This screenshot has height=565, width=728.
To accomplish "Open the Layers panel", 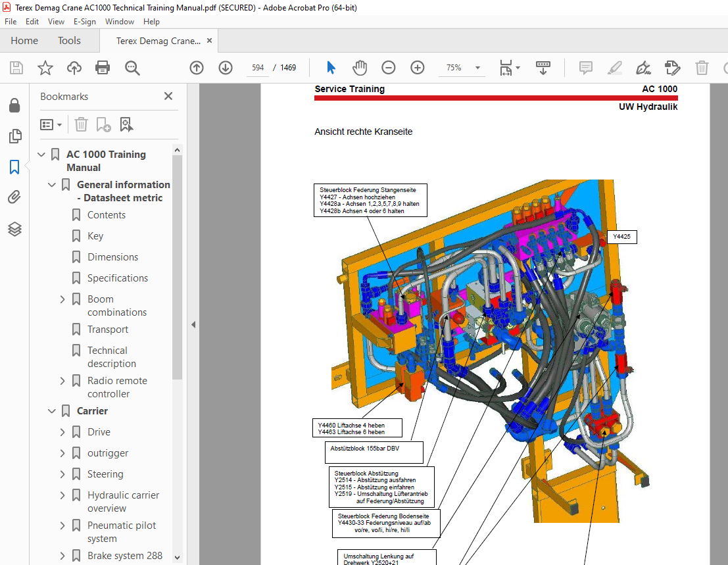I will 15,229.
